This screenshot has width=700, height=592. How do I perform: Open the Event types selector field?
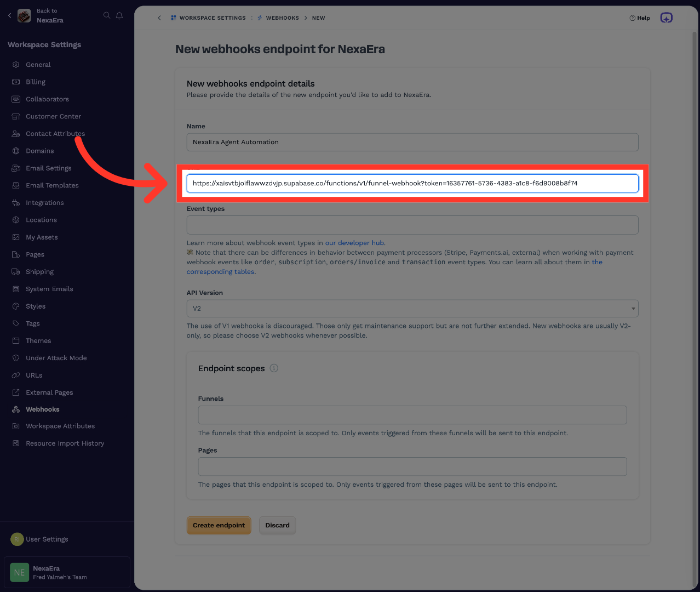click(x=412, y=225)
